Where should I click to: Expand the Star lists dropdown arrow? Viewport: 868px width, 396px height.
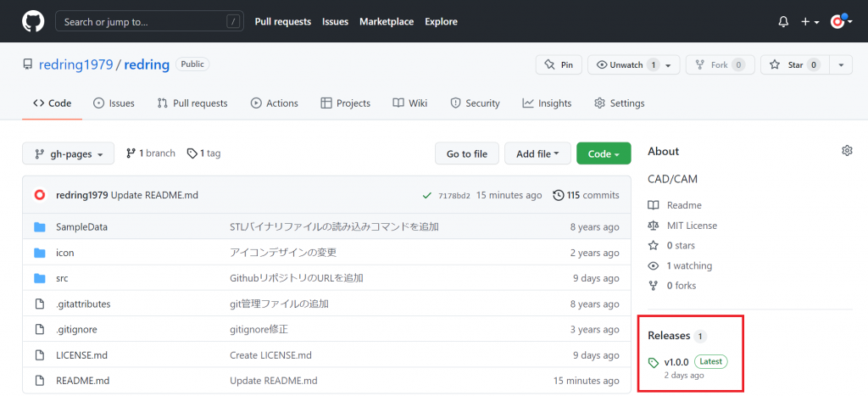841,64
